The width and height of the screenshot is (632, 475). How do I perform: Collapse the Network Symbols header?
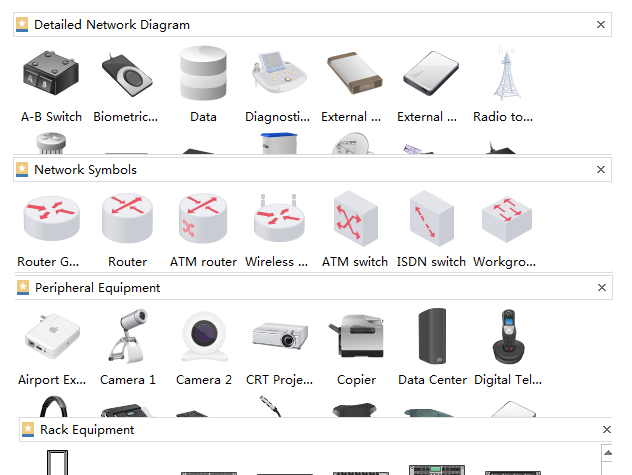tap(312, 169)
